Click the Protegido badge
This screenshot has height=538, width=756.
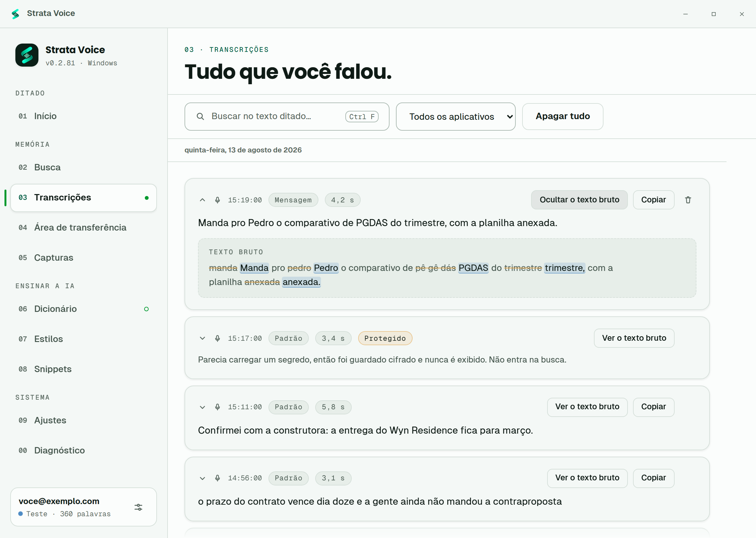385,338
